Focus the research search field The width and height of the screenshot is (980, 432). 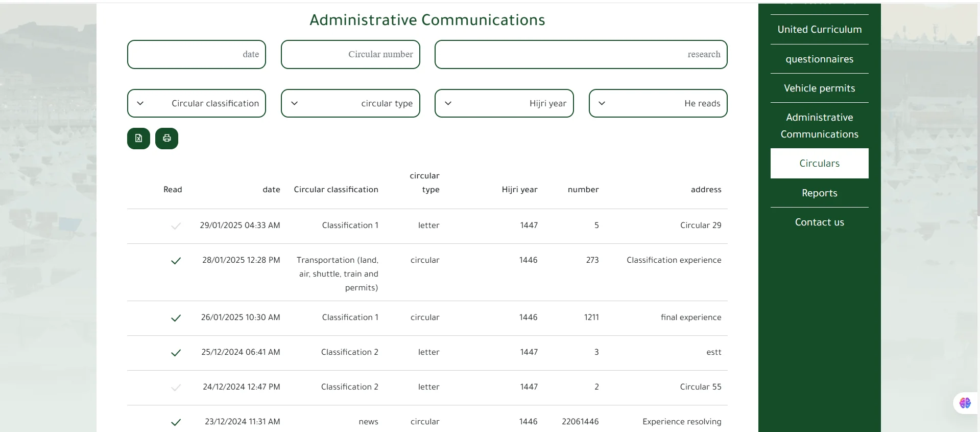[x=581, y=54]
